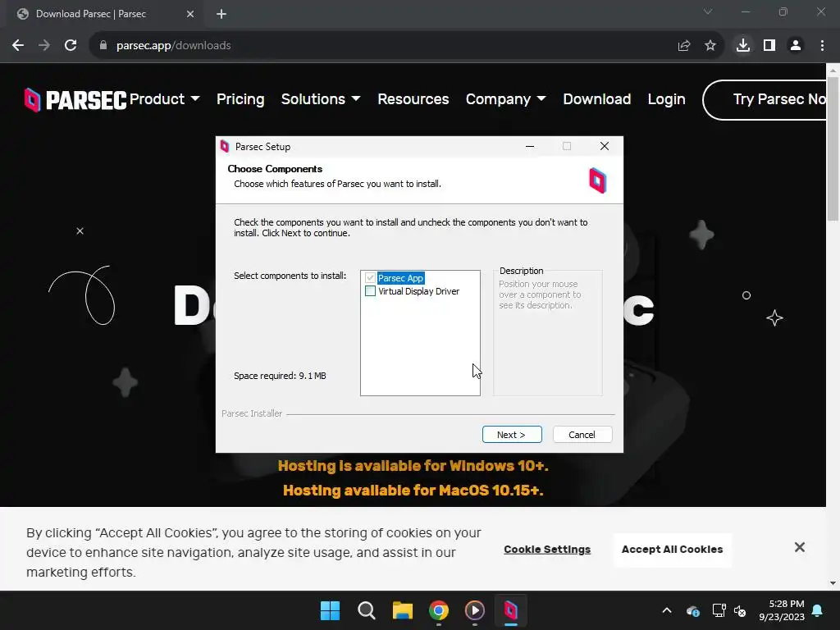This screenshot has height=630, width=840.
Task: Open Chrome tab search chevron
Action: (708, 11)
